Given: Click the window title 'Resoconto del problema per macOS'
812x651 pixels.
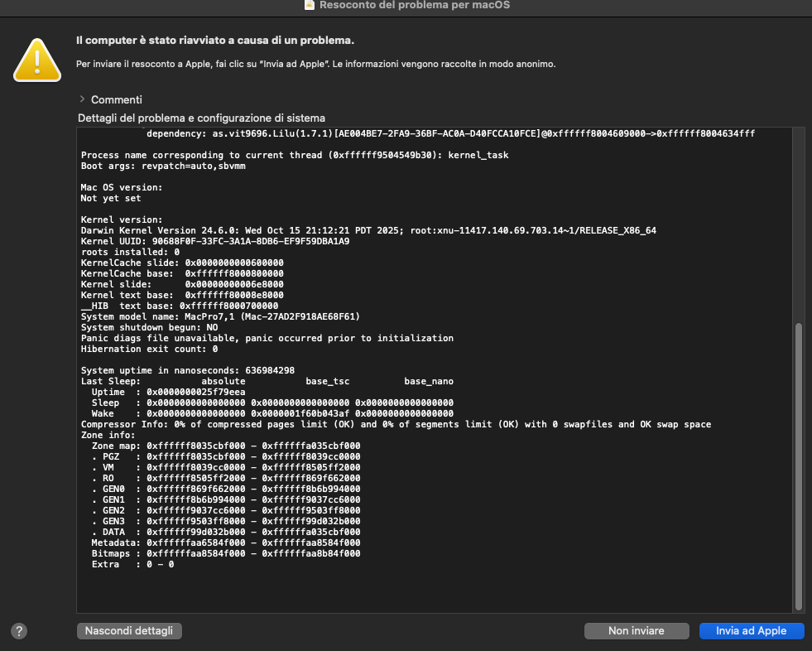Looking at the screenshot, I should [415, 5].
